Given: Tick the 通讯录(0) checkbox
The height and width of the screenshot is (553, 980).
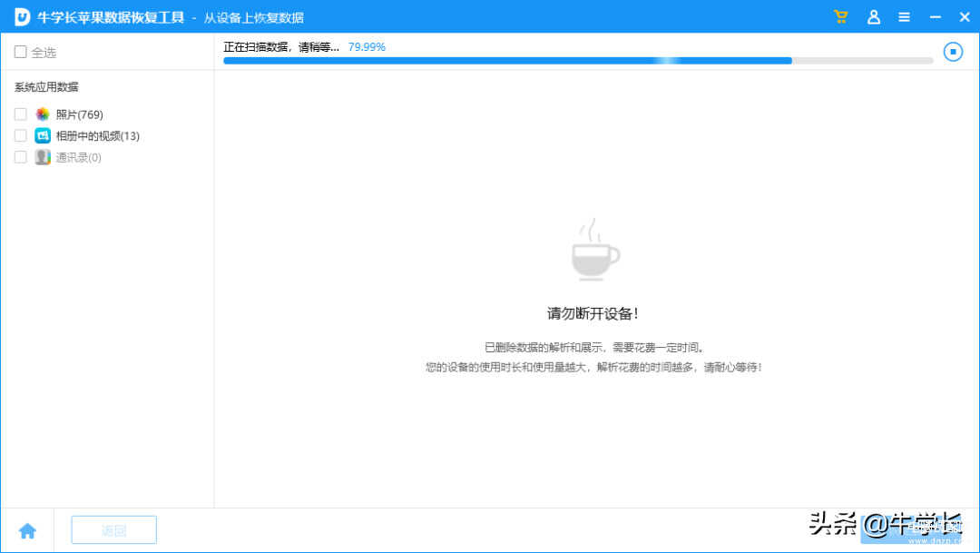Looking at the screenshot, I should click(21, 157).
